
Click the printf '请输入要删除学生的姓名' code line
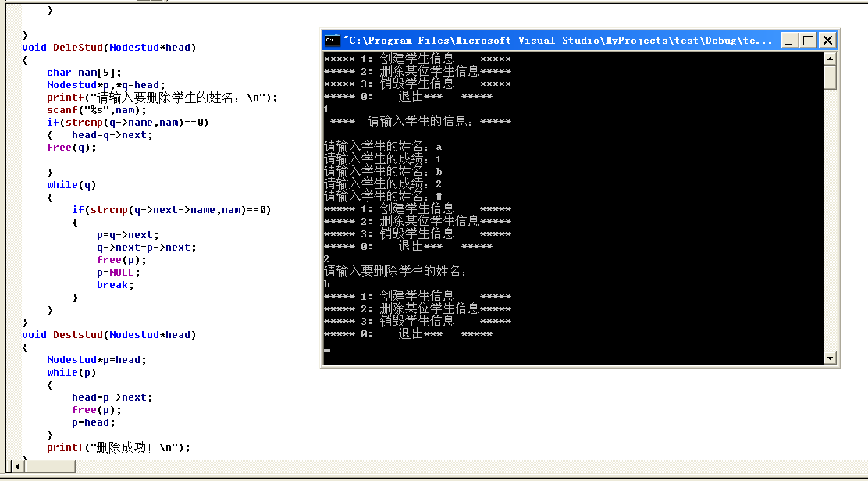pyautogui.click(x=162, y=98)
